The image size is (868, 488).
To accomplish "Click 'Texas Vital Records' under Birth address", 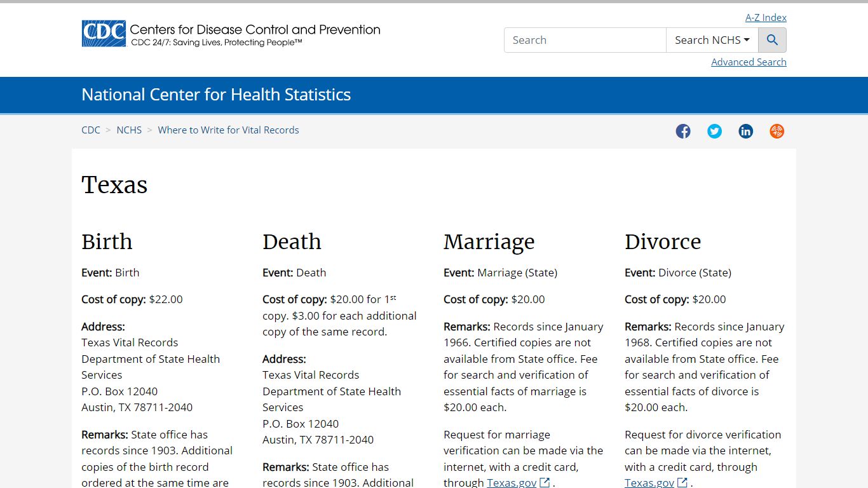I will [130, 342].
